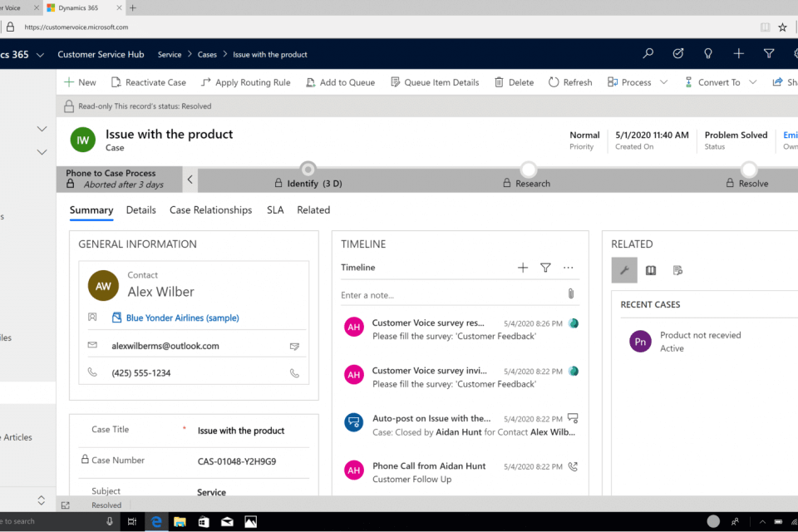Open the Case Relationships tab
The height and width of the screenshot is (532, 798).
(x=210, y=210)
